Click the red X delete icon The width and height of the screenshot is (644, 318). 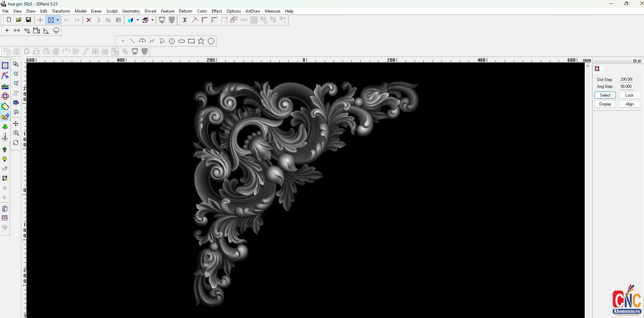[x=89, y=20]
